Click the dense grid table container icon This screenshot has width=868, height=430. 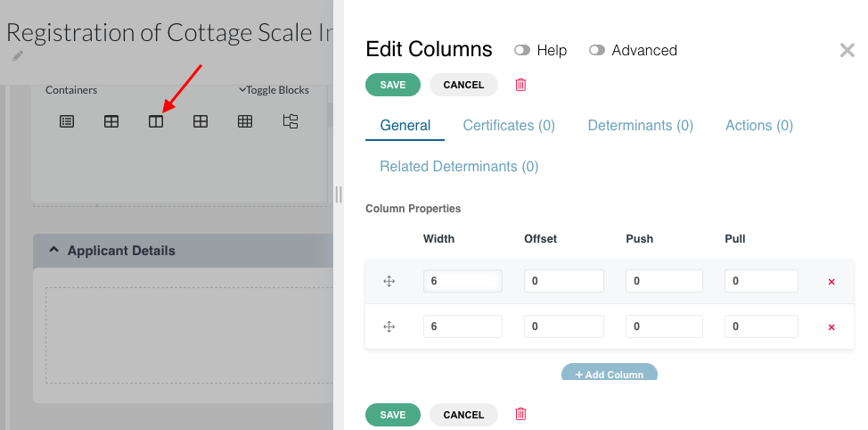[245, 121]
